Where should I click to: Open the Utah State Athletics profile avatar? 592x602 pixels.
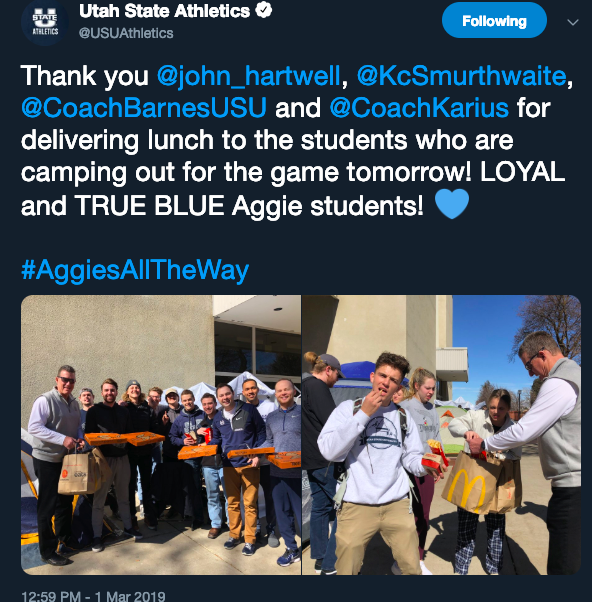(x=45, y=22)
